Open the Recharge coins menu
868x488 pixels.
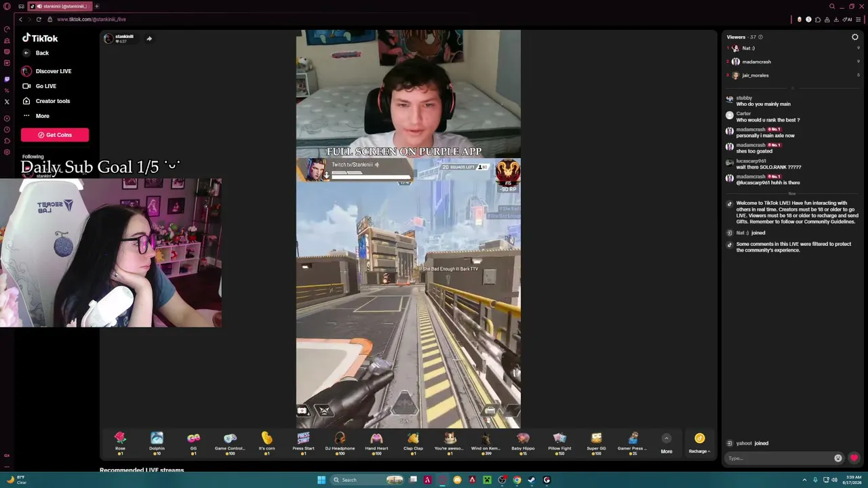(699, 443)
